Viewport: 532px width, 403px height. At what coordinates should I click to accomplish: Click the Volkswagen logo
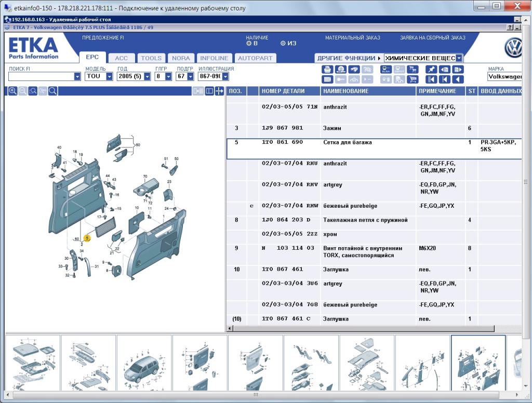(513, 48)
